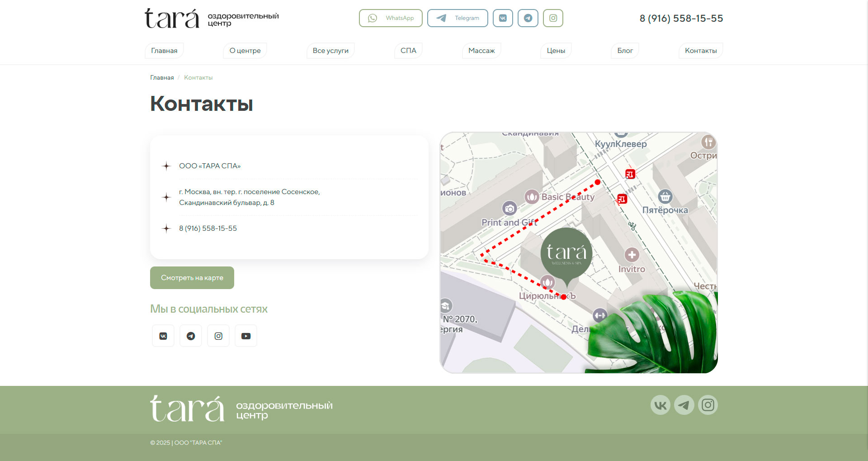The image size is (868, 461).
Task: Open the 'Цены' navigation item
Action: coord(556,51)
